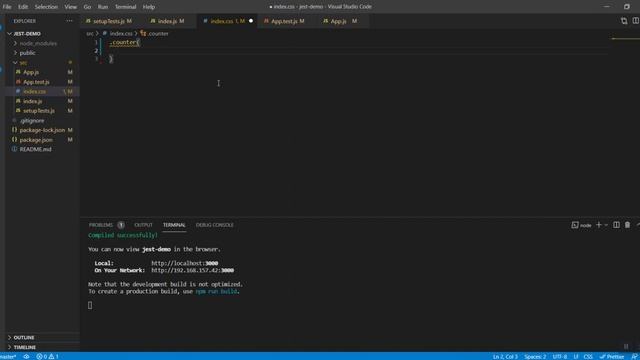Image resolution: width=640 pixels, height=360 pixels.
Task: Select the node terminal instance
Action: pyautogui.click(x=581, y=225)
